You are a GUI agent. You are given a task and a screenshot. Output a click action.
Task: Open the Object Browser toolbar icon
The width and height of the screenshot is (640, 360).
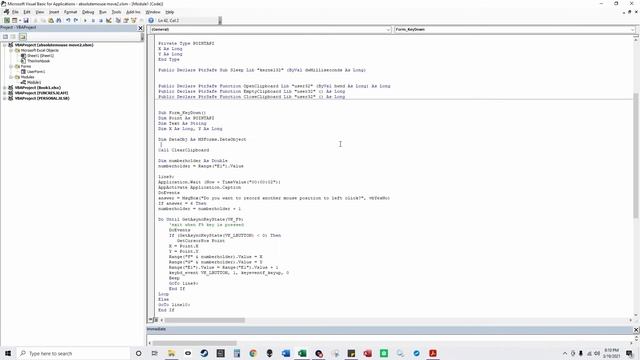click(x=133, y=20)
